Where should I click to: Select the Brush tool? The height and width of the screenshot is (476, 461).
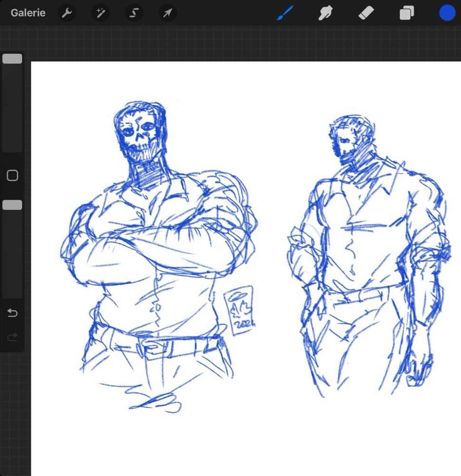pos(285,13)
